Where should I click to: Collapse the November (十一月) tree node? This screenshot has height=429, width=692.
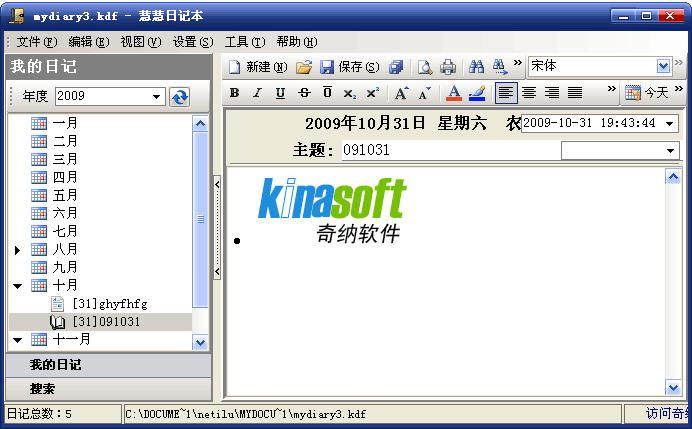(x=18, y=340)
